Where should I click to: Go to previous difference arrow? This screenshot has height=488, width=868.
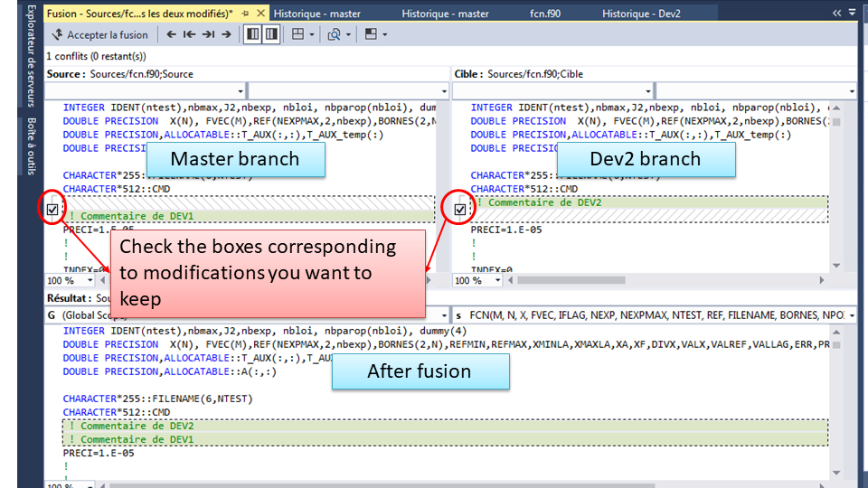(171, 34)
